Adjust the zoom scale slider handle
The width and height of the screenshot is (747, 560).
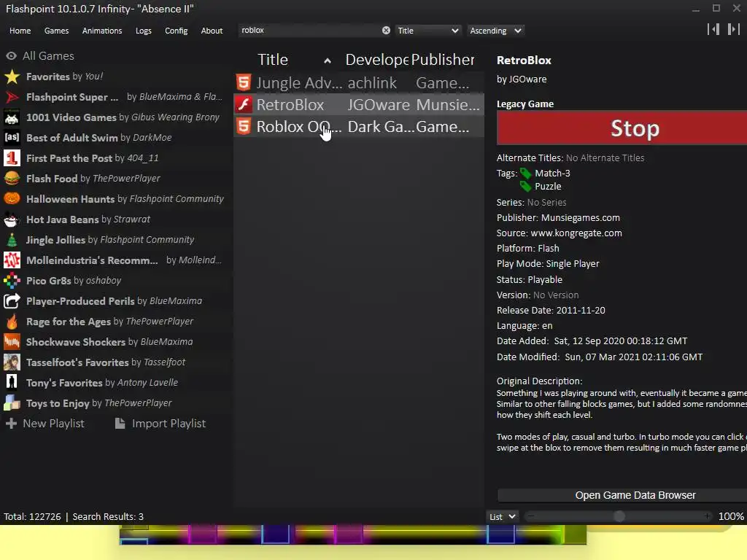(x=619, y=516)
